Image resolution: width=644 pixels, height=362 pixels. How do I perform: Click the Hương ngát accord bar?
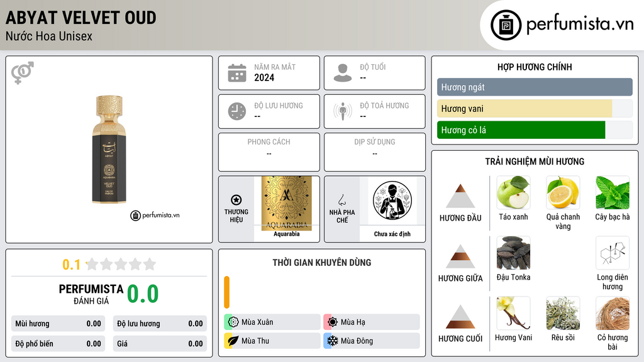tap(535, 87)
